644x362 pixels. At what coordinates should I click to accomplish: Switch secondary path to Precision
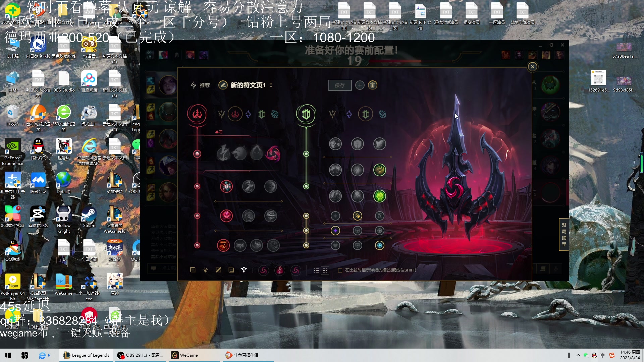coord(332,114)
